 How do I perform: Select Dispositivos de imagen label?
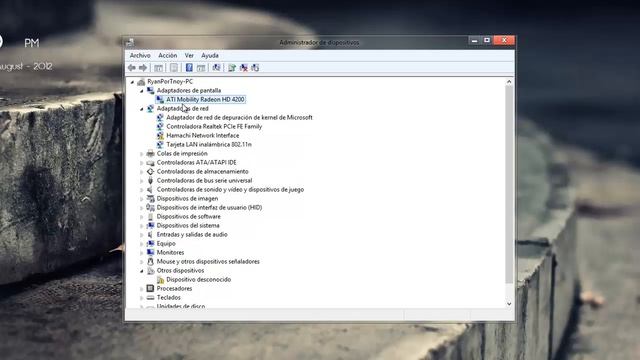point(187,198)
